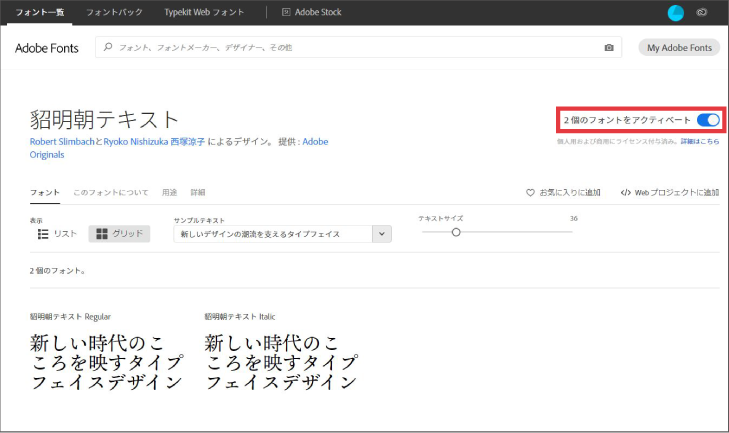The height and width of the screenshot is (433, 729).
Task: Click inside the font search field
Action: point(358,47)
